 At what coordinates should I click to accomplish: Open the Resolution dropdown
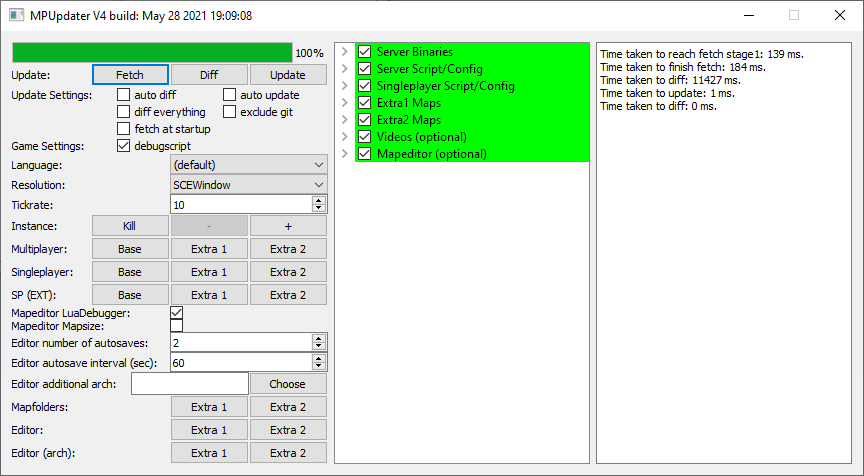[248, 185]
